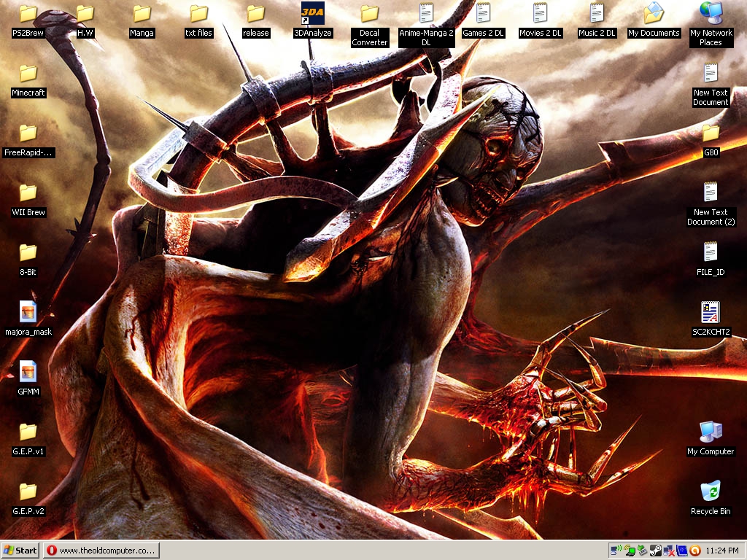
Task: Select the Anime-Manga 2 DL text file
Action: pos(426,14)
